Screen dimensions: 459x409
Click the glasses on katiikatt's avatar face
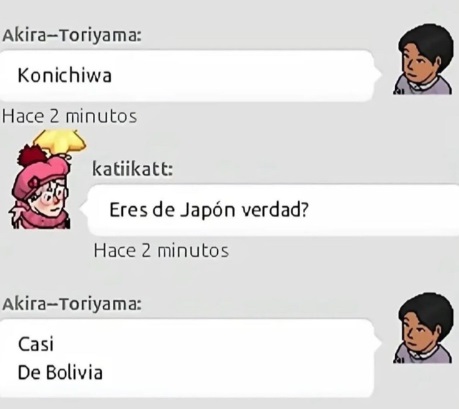coord(53,193)
